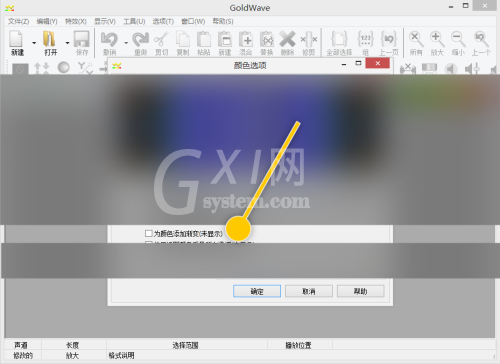The width and height of the screenshot is (500, 364).
Task: Open the 窗口(W) menu
Action: (193, 21)
